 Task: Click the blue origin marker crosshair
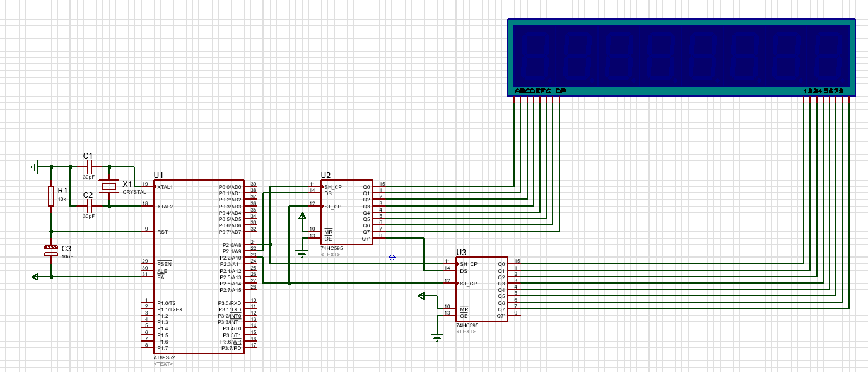click(392, 257)
